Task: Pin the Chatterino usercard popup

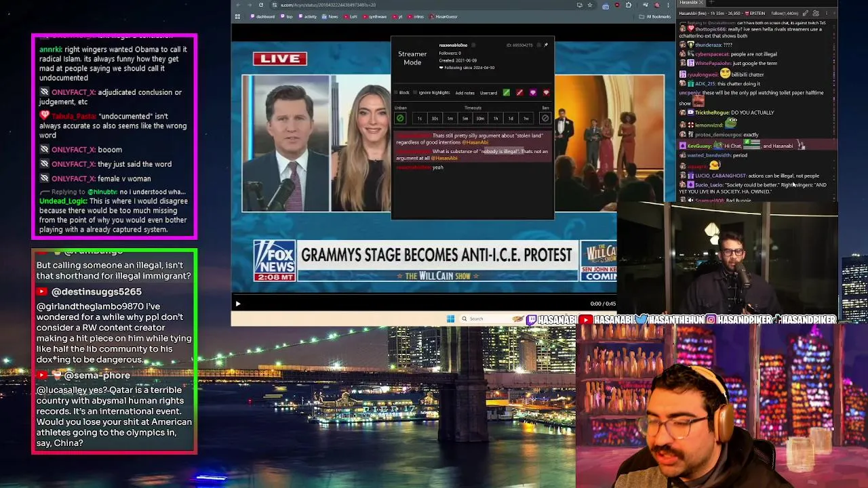Action: click(x=546, y=45)
